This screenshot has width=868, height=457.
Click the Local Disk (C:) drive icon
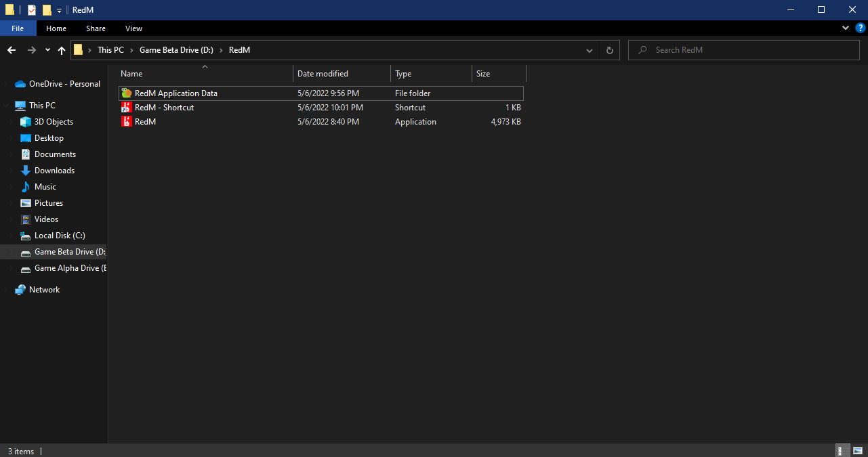coord(26,236)
